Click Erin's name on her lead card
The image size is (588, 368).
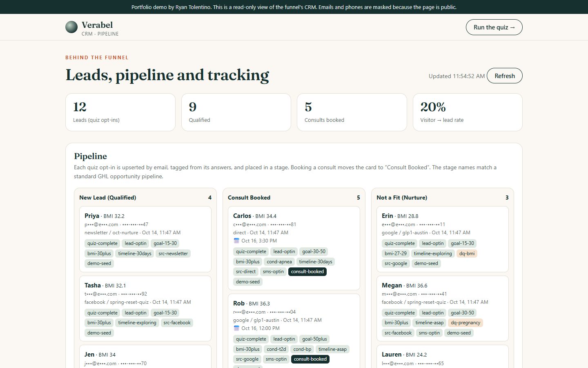388,216
